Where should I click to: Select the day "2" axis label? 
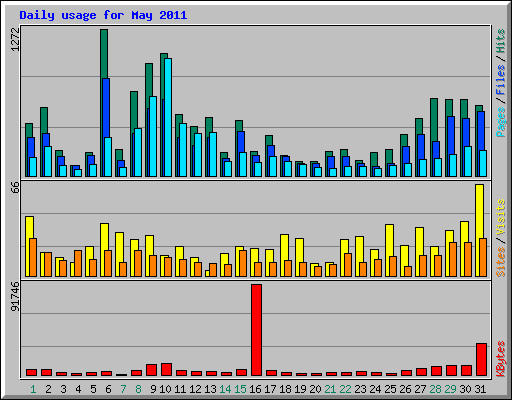pos(48,389)
